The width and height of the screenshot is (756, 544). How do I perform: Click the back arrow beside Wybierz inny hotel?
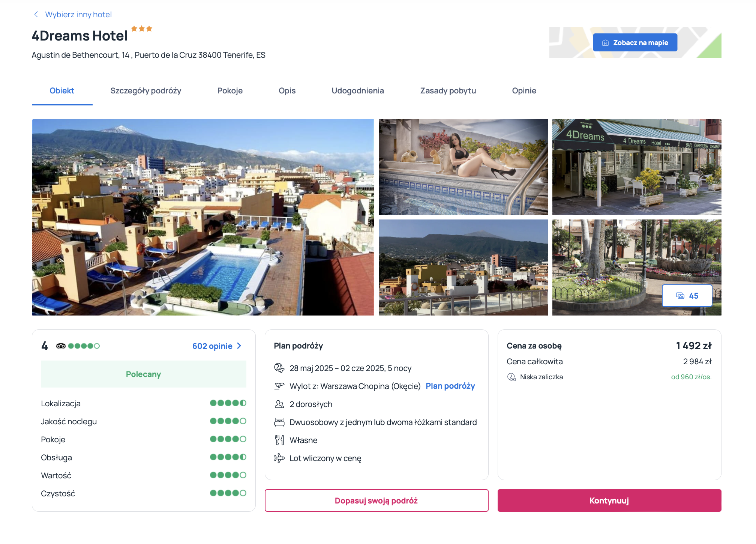point(36,14)
